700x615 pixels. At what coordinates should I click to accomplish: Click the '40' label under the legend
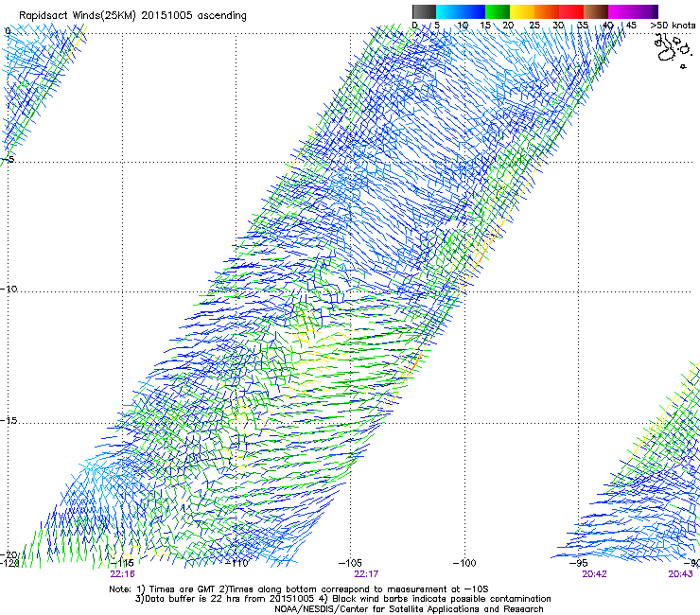(x=607, y=26)
